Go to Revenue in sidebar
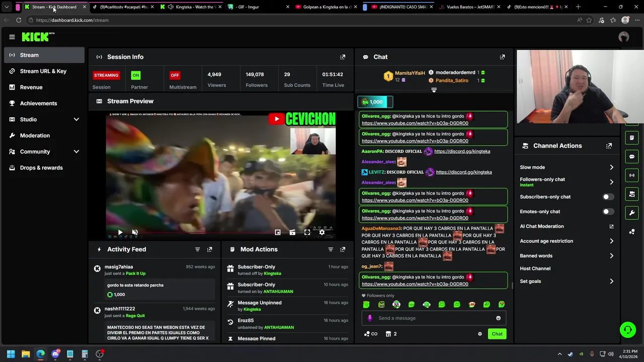This screenshot has width=644, height=362. point(44,87)
